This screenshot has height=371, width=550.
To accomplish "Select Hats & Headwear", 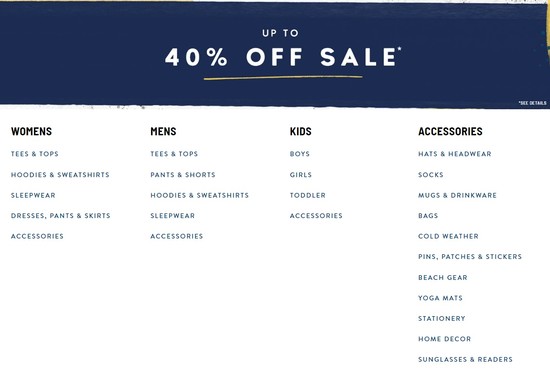I will [455, 154].
